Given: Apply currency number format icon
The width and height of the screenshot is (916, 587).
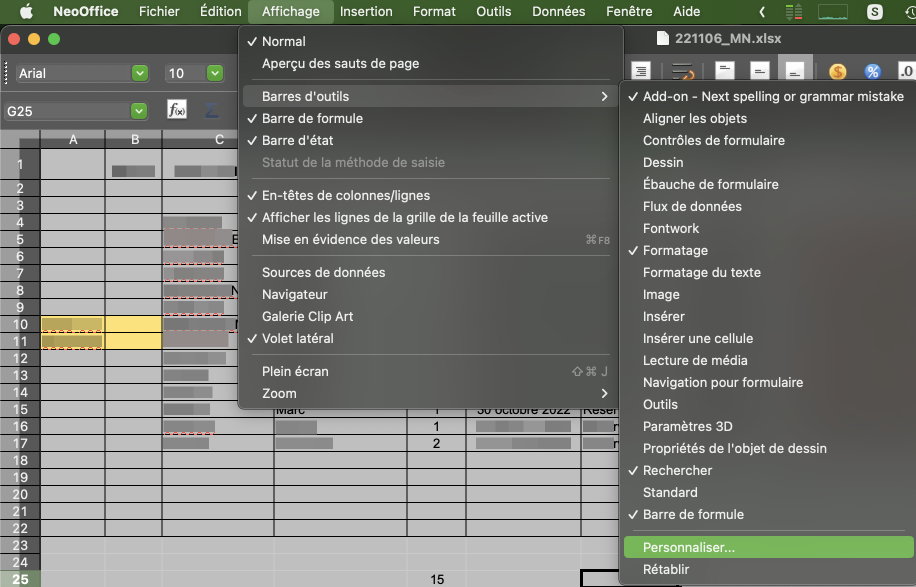Looking at the screenshot, I should coord(837,71).
